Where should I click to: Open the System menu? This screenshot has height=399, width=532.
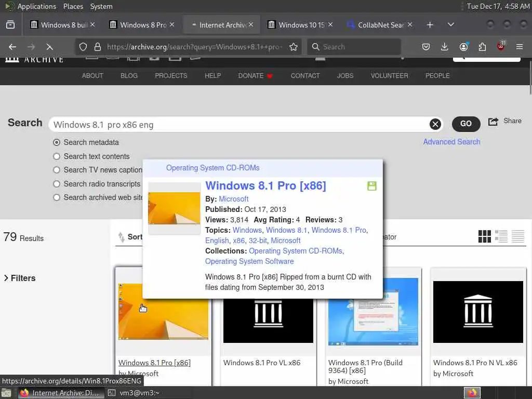point(101,6)
